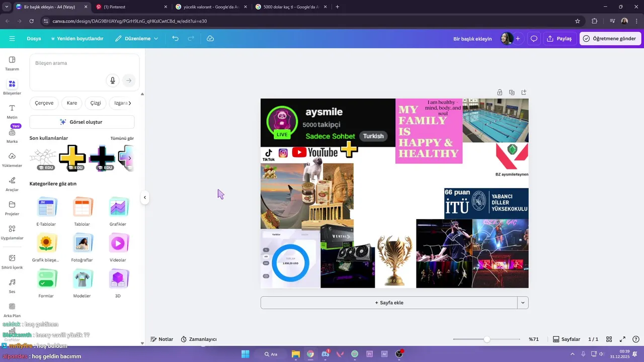Duplicate the page with copy icon
Image resolution: width=644 pixels, height=362 pixels.
(x=512, y=93)
